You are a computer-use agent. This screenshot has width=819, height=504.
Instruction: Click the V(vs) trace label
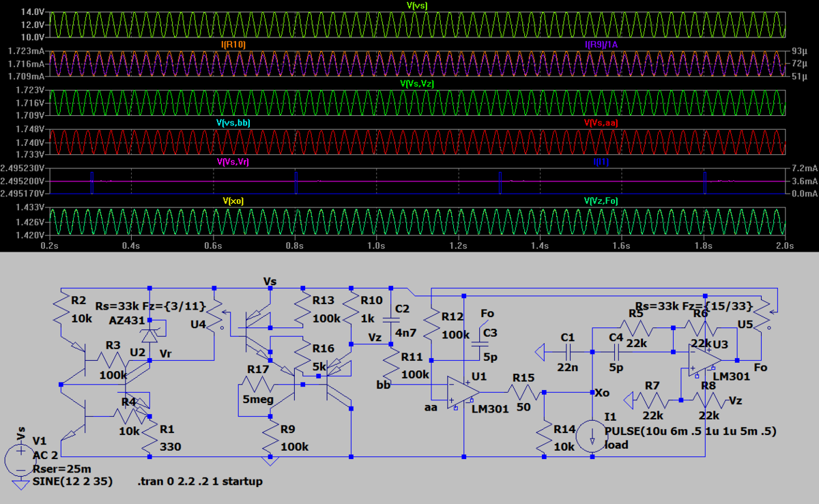[x=417, y=5]
